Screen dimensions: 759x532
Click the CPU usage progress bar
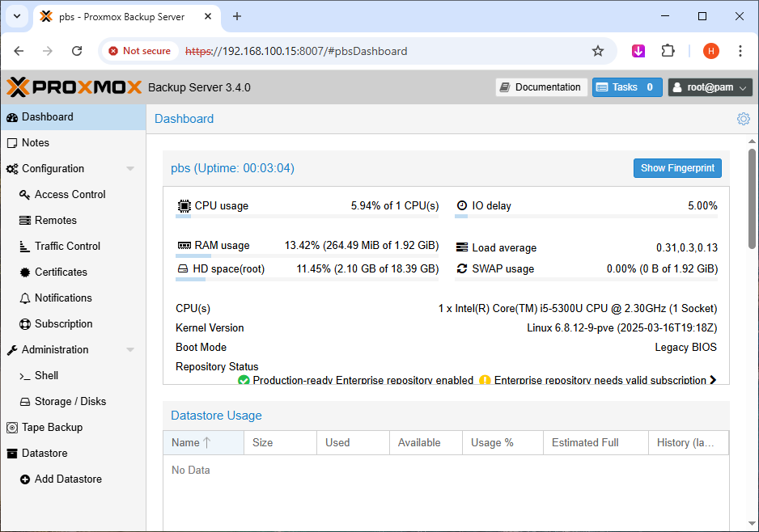[307, 217]
